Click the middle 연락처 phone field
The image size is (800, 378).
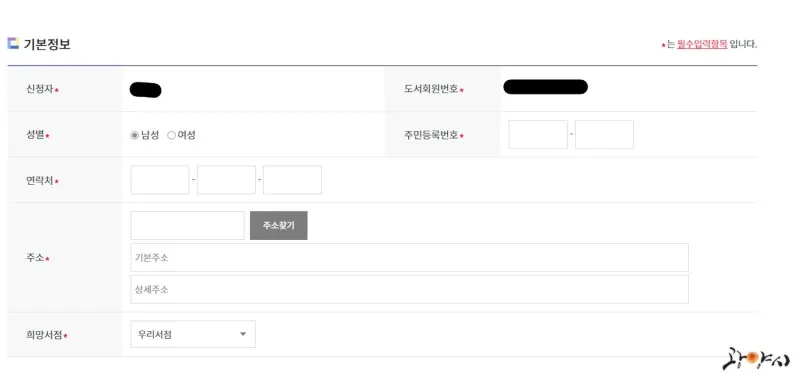[227, 180]
